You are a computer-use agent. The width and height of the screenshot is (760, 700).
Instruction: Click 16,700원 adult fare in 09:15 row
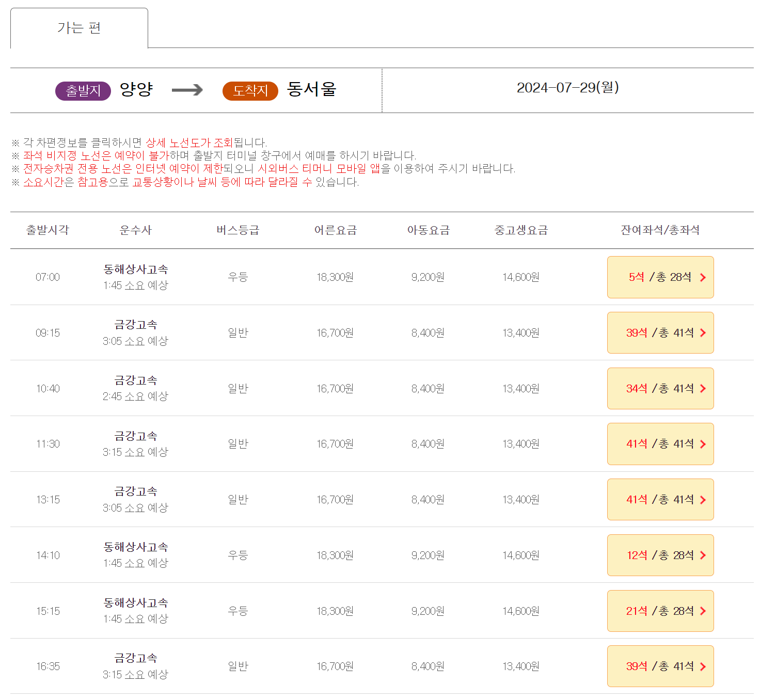click(335, 333)
